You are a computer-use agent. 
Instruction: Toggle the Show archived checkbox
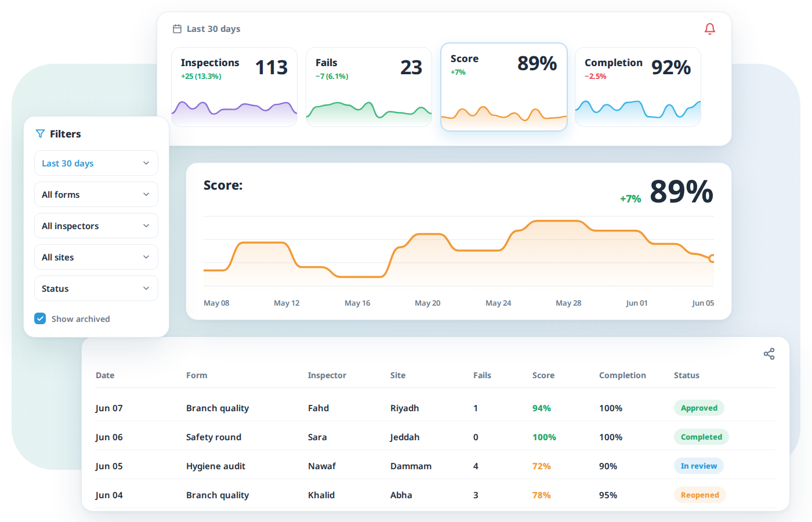click(x=40, y=318)
